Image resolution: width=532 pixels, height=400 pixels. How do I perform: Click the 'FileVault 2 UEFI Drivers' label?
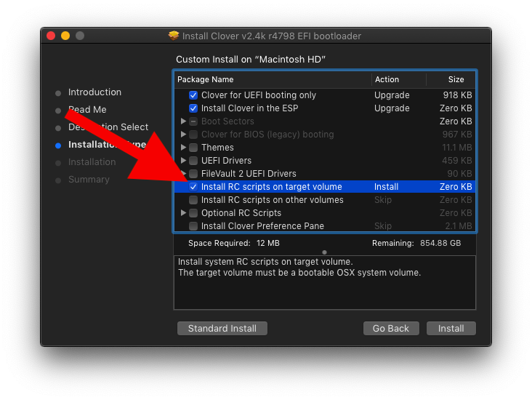point(249,174)
